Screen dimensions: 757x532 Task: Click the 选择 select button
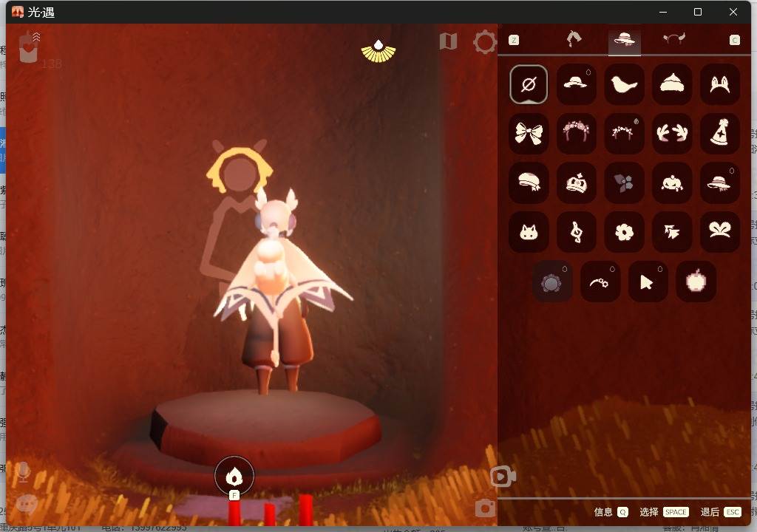664,512
